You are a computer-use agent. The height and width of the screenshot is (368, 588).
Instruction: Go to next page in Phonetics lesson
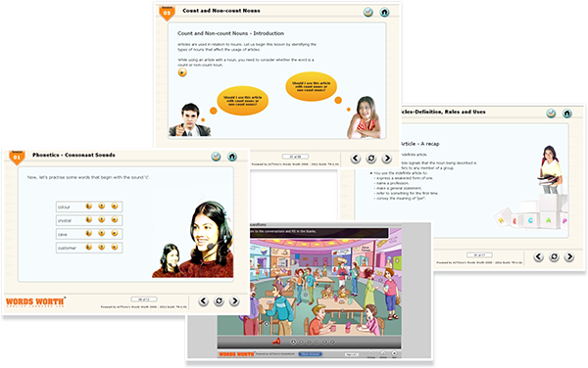pyautogui.click(x=234, y=301)
